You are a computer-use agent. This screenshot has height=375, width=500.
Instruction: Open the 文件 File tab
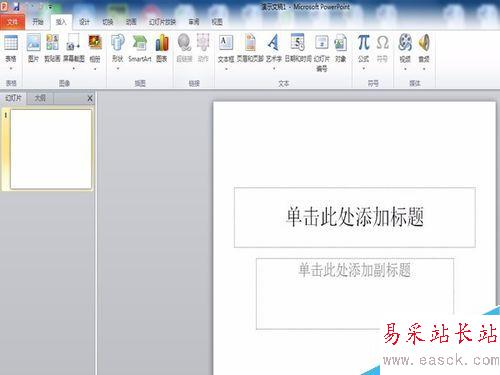[x=12, y=22]
